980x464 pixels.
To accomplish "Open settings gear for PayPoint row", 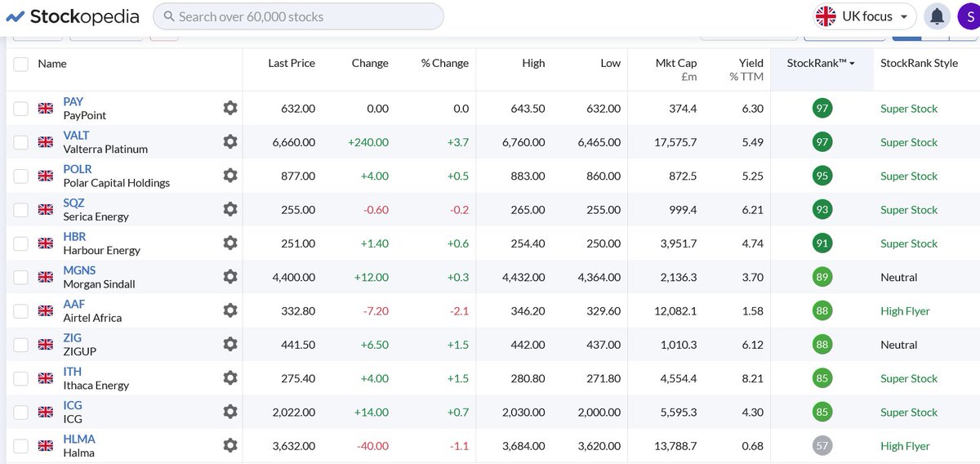I will pyautogui.click(x=230, y=108).
